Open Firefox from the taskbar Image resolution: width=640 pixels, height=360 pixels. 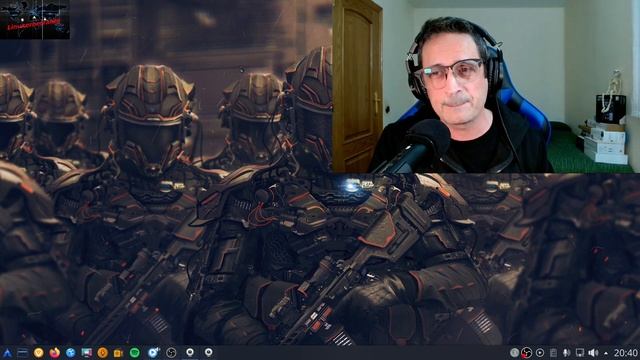[54, 353]
